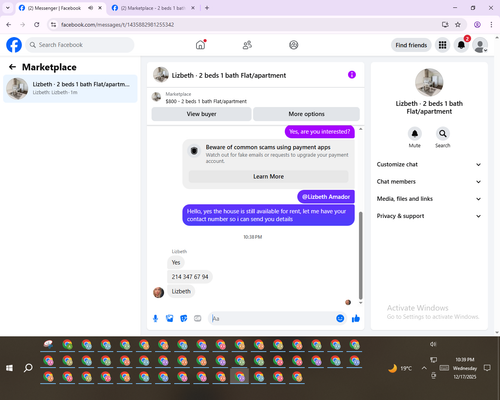
Task: Open the Groups icon in top navigation
Action: click(x=294, y=45)
